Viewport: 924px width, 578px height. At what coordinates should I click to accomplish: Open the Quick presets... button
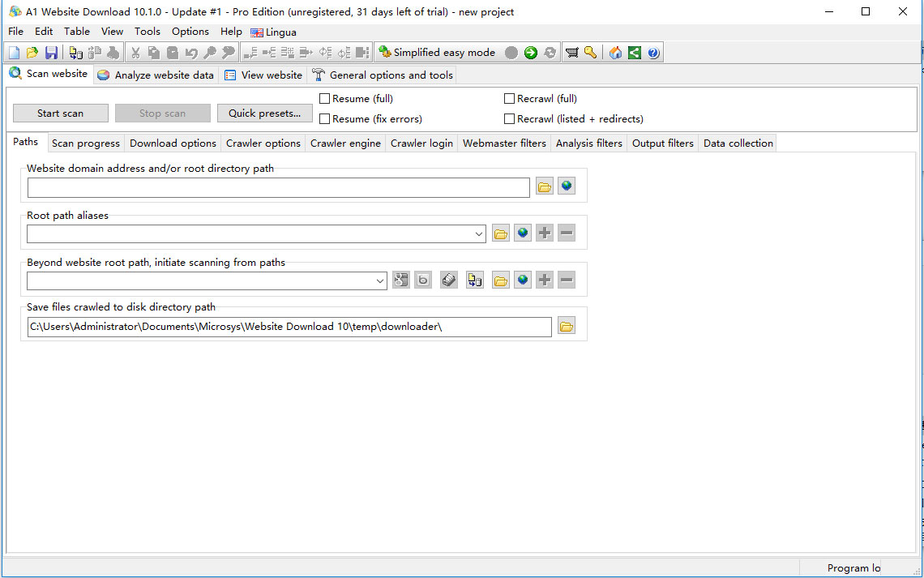point(264,113)
